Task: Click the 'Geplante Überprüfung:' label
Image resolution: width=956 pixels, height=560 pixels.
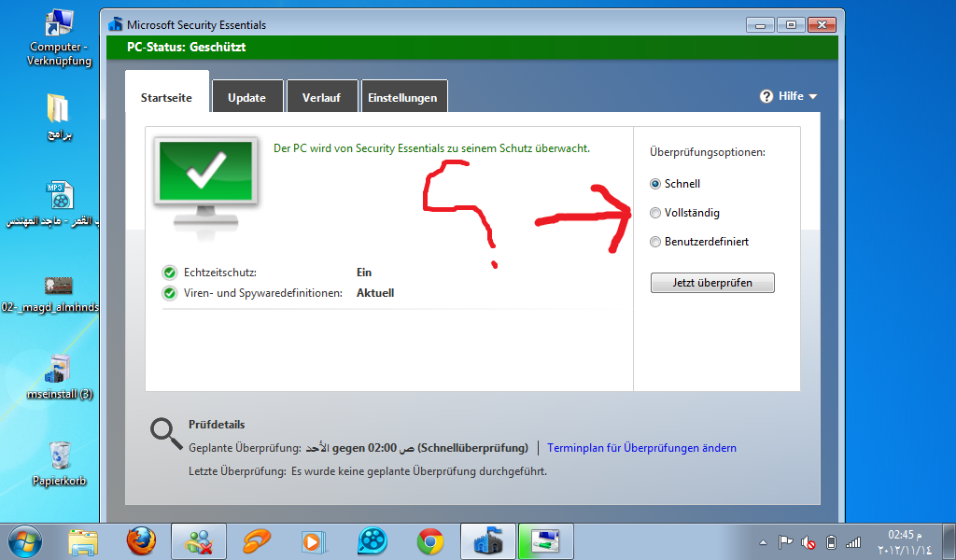Action: (x=245, y=449)
